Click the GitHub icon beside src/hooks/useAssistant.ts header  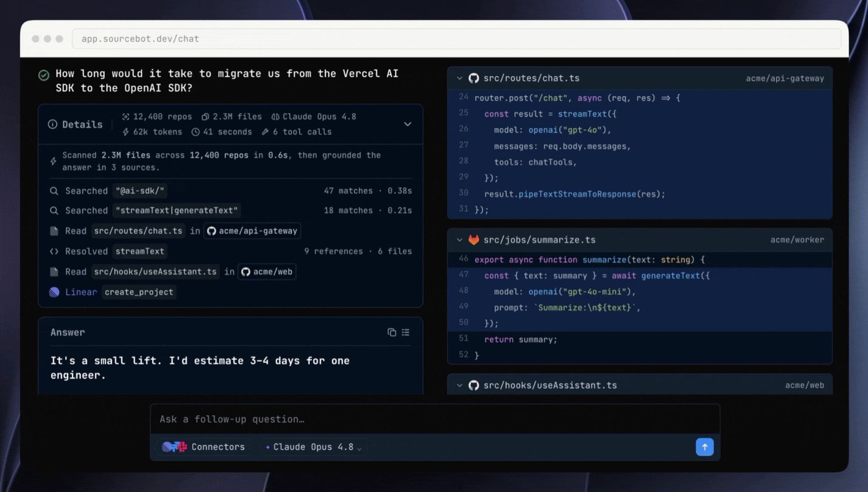474,385
